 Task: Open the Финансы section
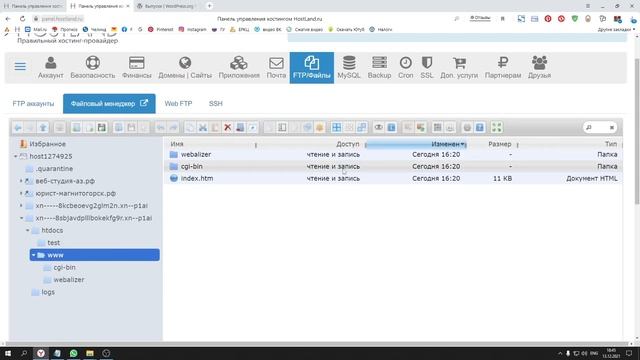(137, 68)
